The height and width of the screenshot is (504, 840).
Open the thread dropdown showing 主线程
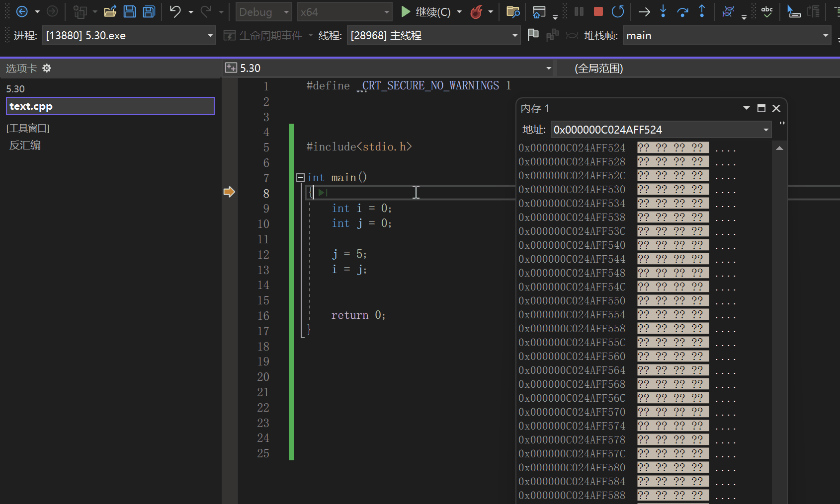tap(433, 35)
